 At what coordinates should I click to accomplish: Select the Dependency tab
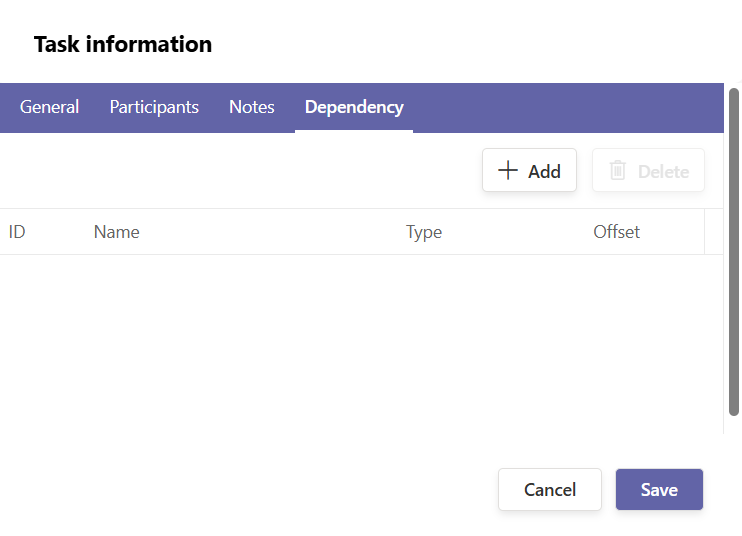[x=354, y=107]
